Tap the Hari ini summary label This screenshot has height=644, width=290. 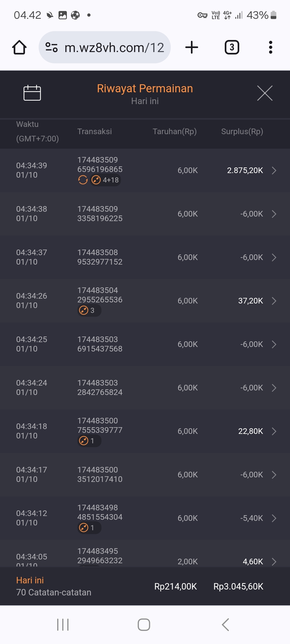click(30, 580)
